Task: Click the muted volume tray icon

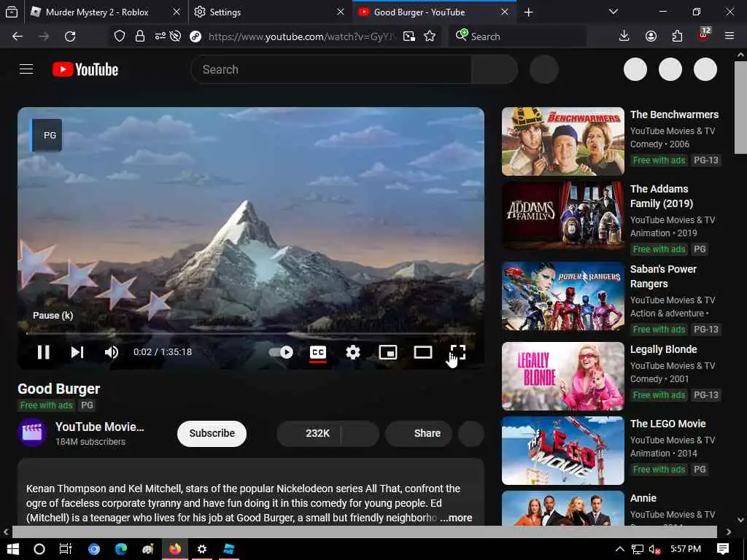Action: [x=654, y=549]
